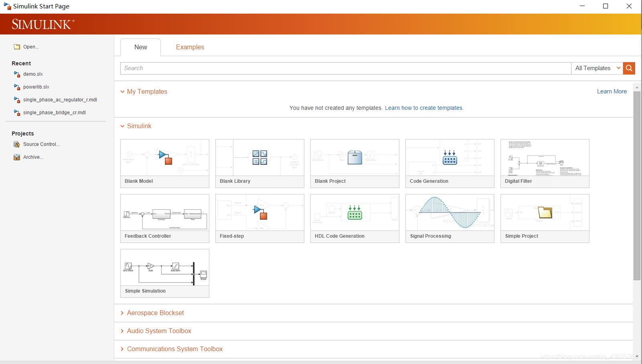Image resolution: width=642 pixels, height=364 pixels.
Task: Click the Simple Simulation label text
Action: [x=145, y=291]
